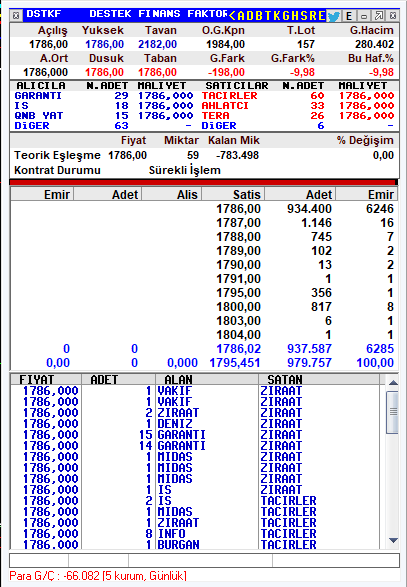This screenshot has height=587, width=407.
Task: Click the Kalan Mik value -783.498
Action: 237,155
